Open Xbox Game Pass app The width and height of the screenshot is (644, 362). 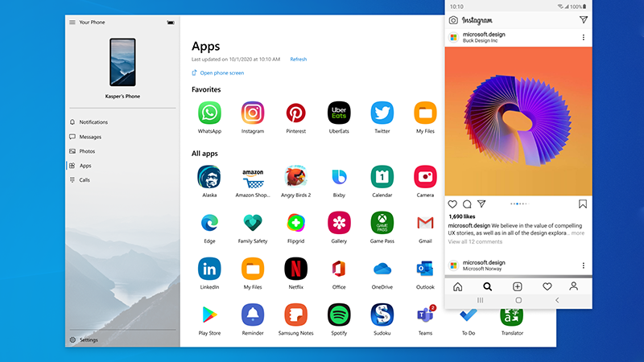[382, 223]
